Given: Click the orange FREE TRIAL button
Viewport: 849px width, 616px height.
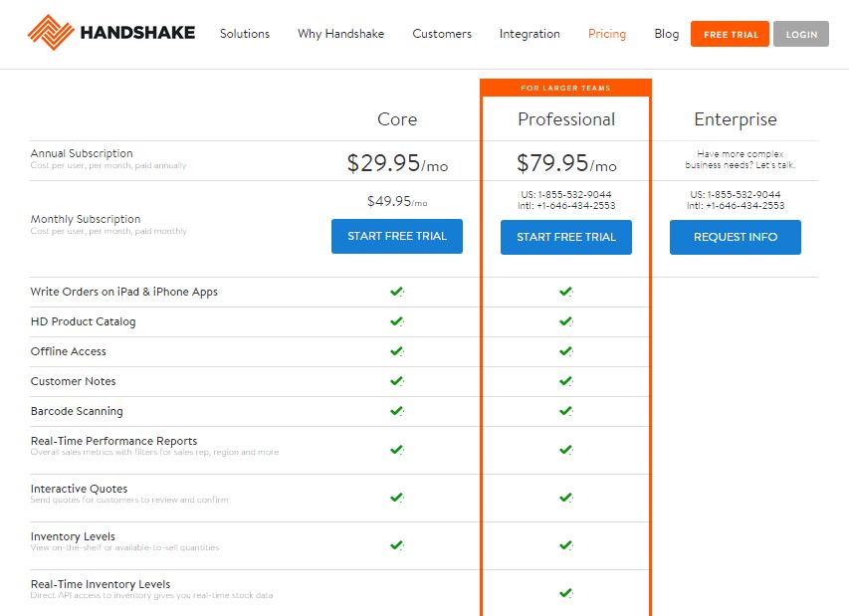Looking at the screenshot, I should coord(730,34).
